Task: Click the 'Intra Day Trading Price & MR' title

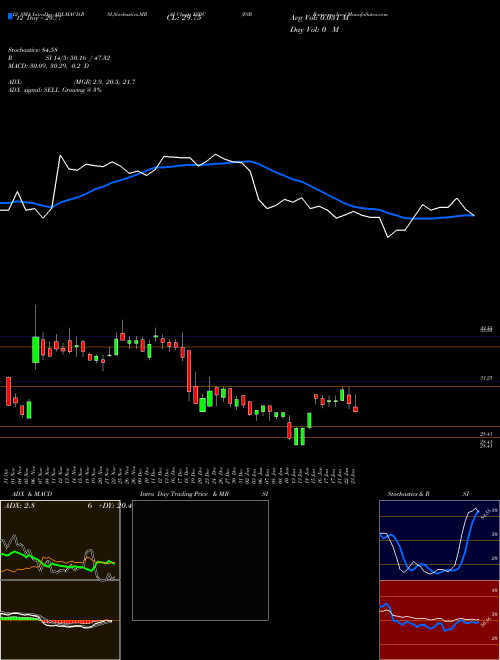Action: pyautogui.click(x=184, y=494)
